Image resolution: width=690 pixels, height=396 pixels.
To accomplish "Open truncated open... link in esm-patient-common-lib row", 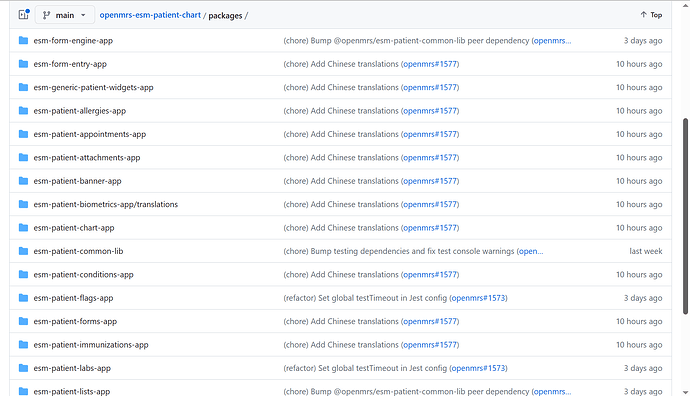I will coord(531,251).
